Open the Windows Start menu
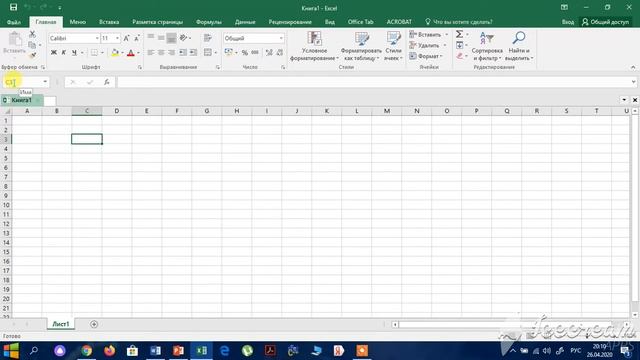This screenshot has width=640, height=360. click(11, 351)
